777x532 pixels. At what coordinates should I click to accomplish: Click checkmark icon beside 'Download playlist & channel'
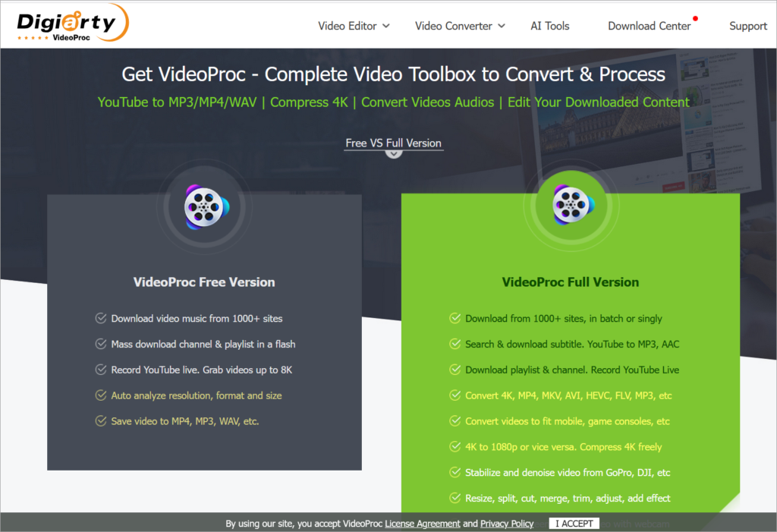coord(455,370)
